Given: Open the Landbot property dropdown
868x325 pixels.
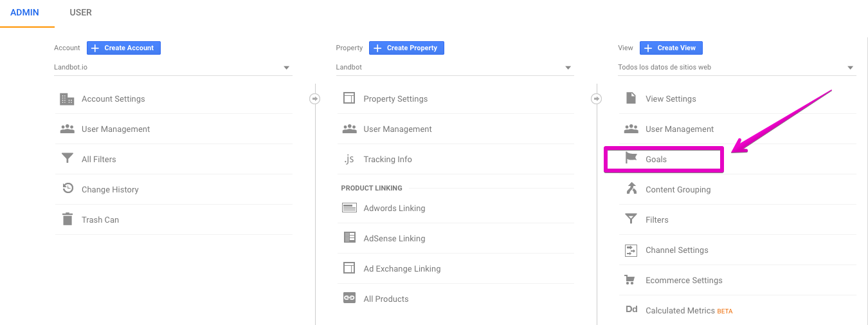Looking at the screenshot, I should pyautogui.click(x=455, y=67).
